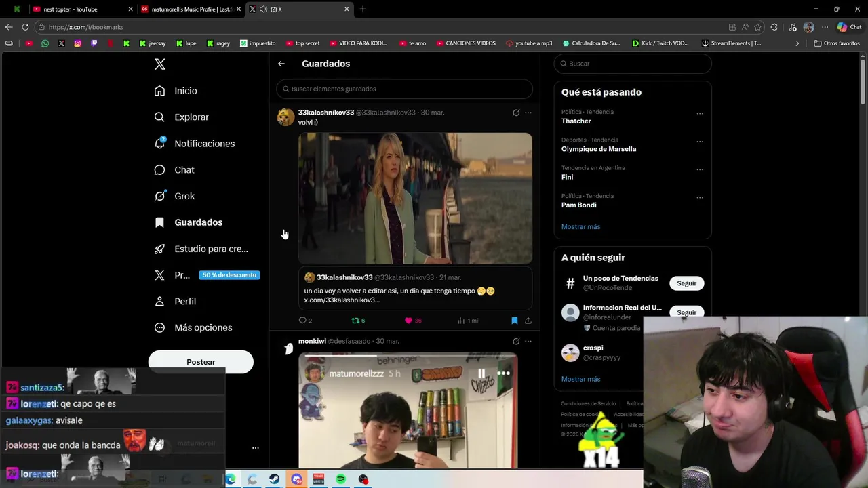Viewport: 868px width, 488px height.
Task: Open Estudio para creadores item
Action: point(201,249)
